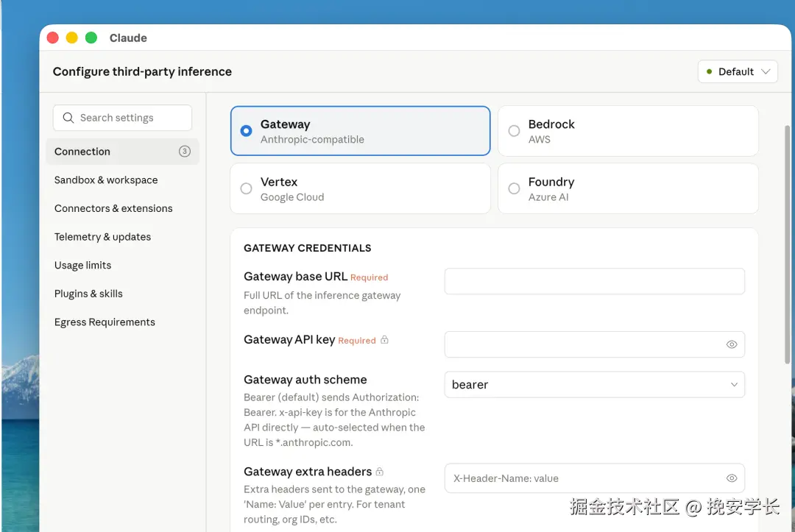Close the Claude window with red button
This screenshot has height=532, width=795.
53,38
